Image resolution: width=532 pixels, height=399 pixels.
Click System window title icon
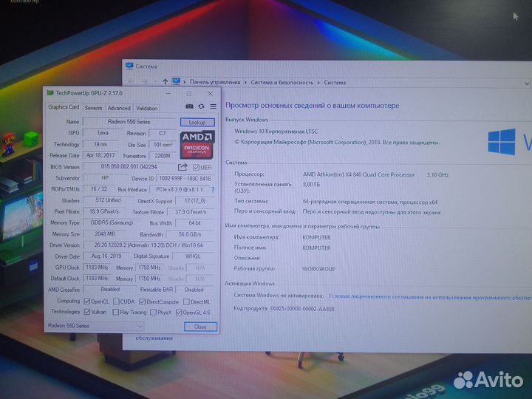[129, 66]
